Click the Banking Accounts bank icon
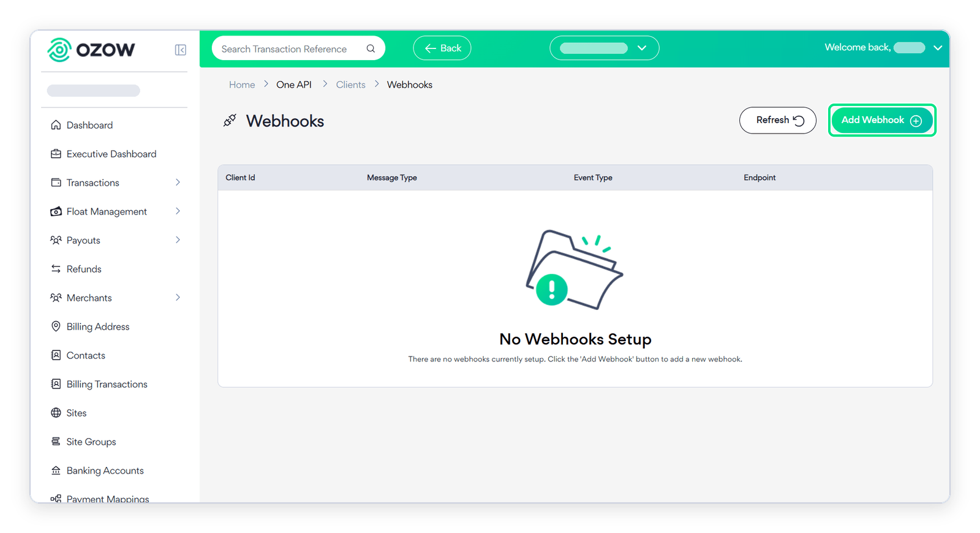The image size is (980, 533). click(x=56, y=471)
